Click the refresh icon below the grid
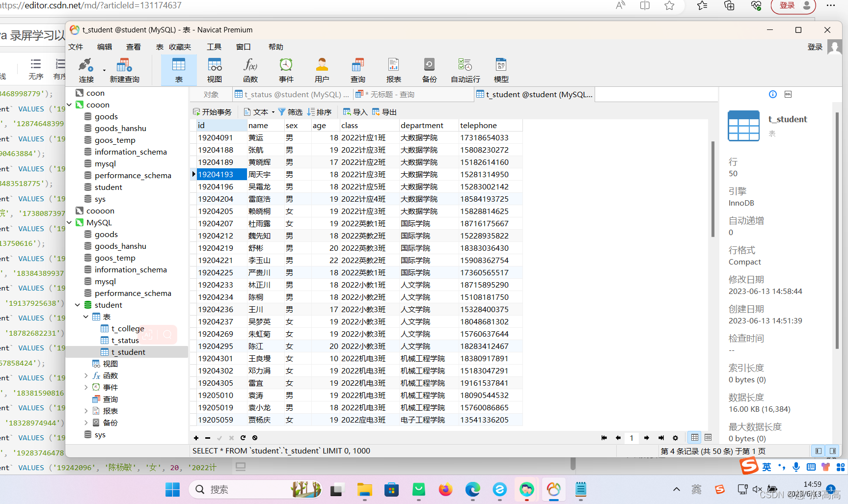The width and height of the screenshot is (848, 504). [243, 438]
